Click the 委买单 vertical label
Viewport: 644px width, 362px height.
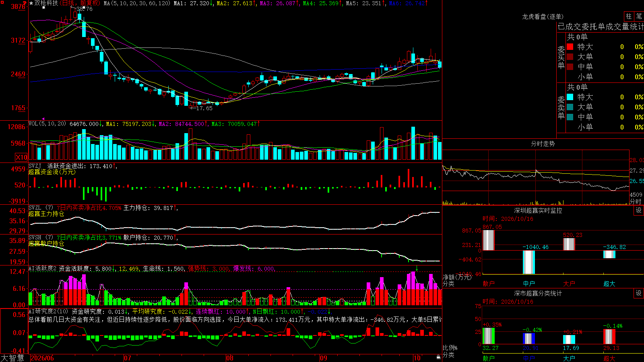561,58
